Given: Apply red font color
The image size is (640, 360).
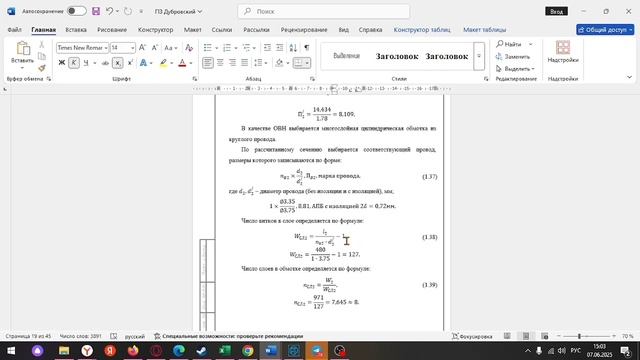Looking at the screenshot, I should [182, 63].
